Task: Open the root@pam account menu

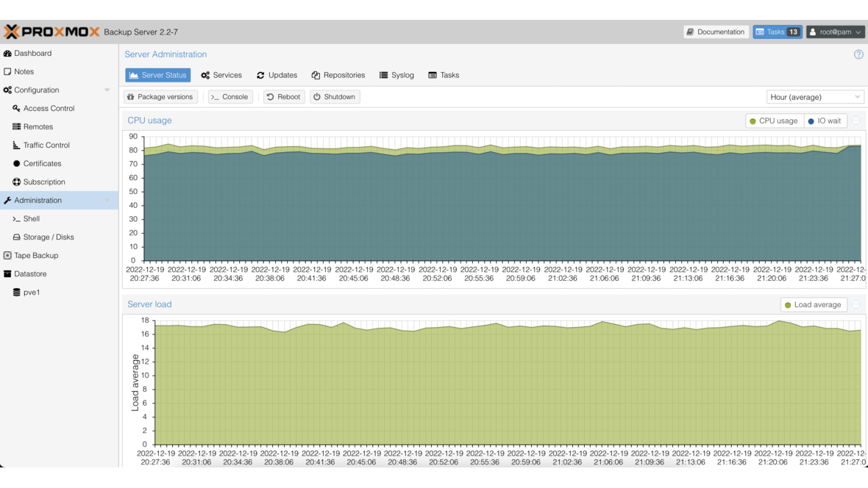Action: click(x=835, y=32)
